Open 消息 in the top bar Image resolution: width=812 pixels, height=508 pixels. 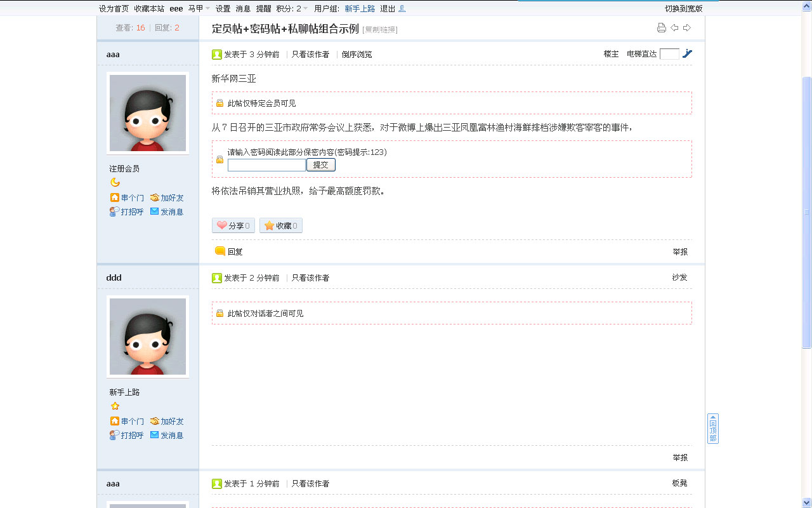(x=244, y=8)
